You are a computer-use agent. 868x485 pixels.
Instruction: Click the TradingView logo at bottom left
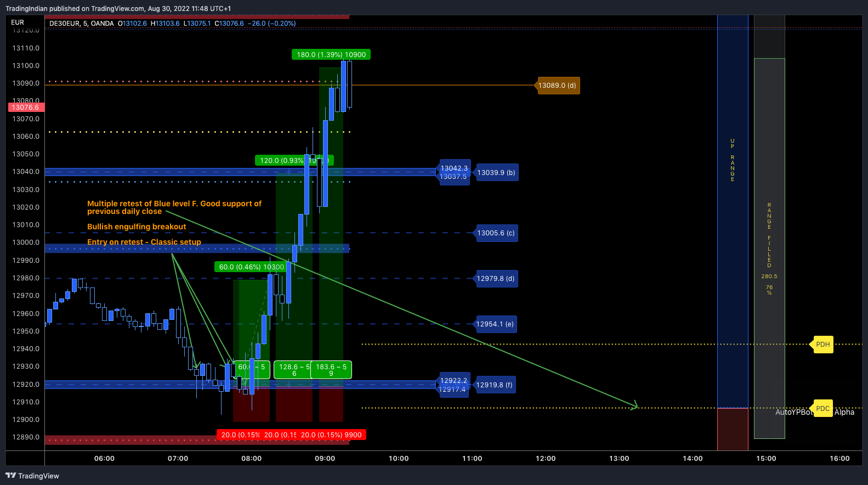point(32,476)
